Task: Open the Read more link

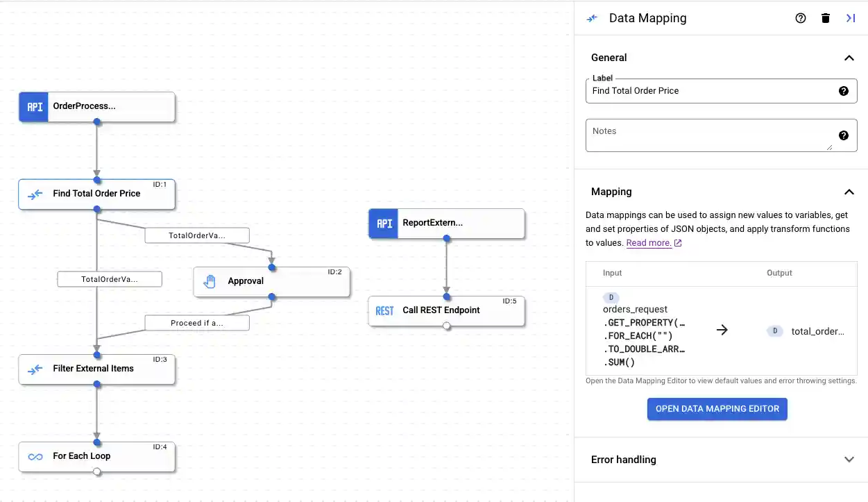Action: tap(649, 242)
